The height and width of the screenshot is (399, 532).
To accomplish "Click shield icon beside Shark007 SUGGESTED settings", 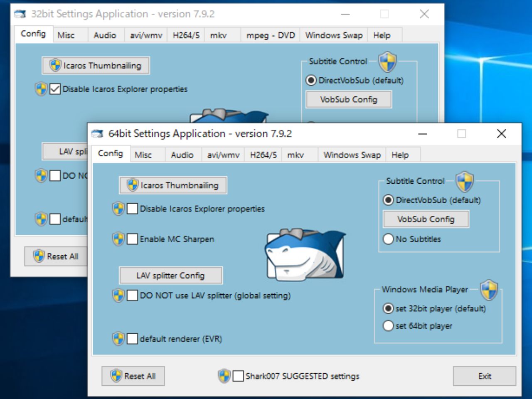I will coord(224,376).
